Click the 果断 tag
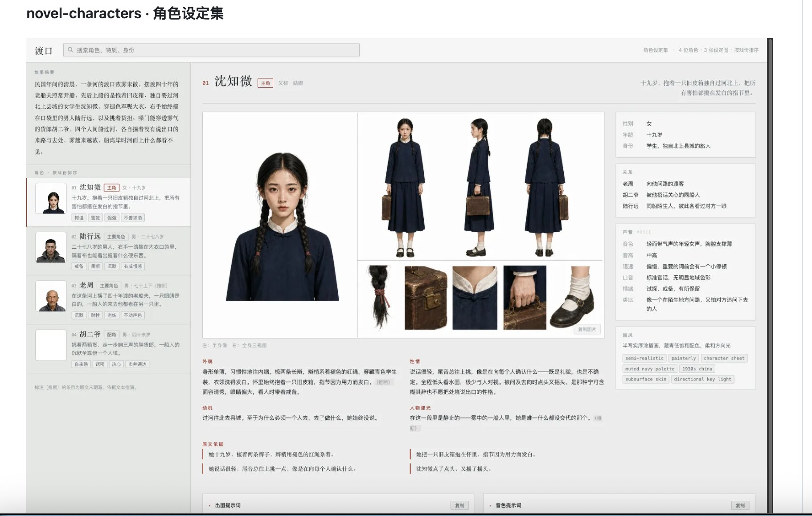 [x=95, y=266]
